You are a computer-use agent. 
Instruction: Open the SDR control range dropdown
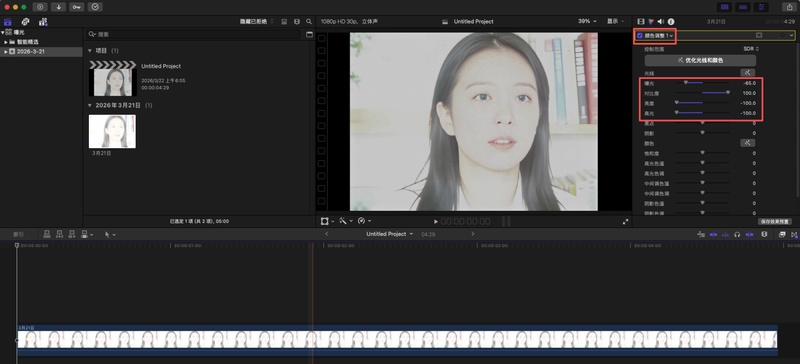[x=751, y=49]
